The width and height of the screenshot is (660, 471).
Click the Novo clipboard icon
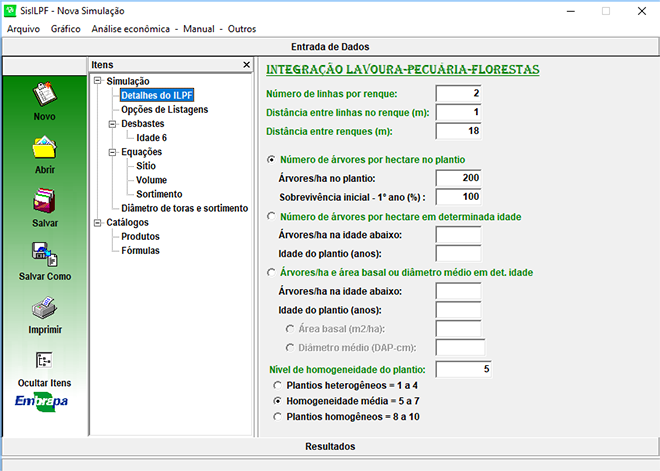click(44, 96)
